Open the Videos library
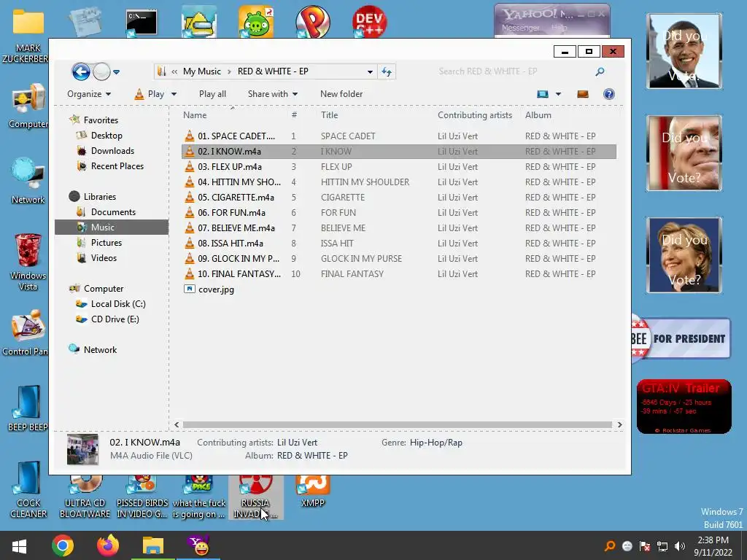Viewport: 747px width, 560px height. tap(97, 257)
